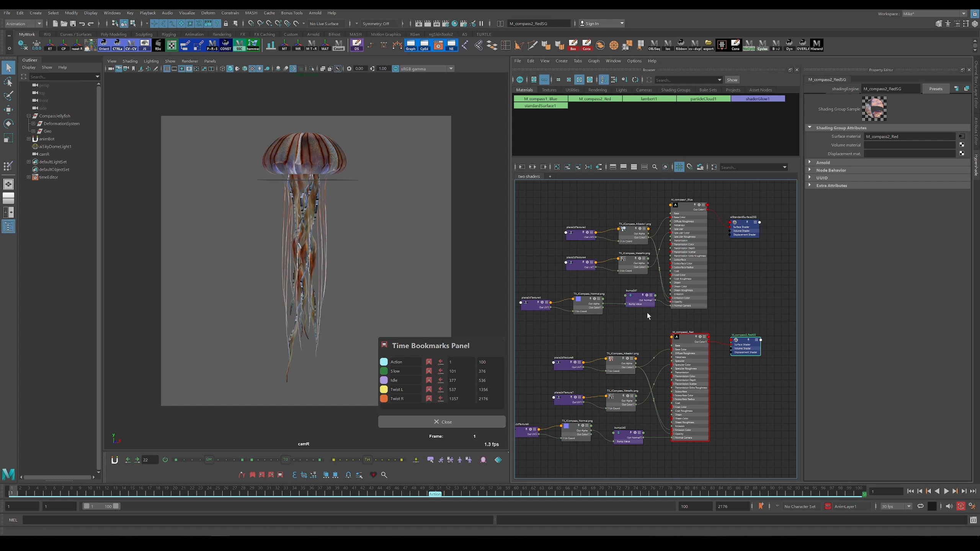Toggle playback loop mode button
The width and height of the screenshot is (980, 551).
click(920, 506)
